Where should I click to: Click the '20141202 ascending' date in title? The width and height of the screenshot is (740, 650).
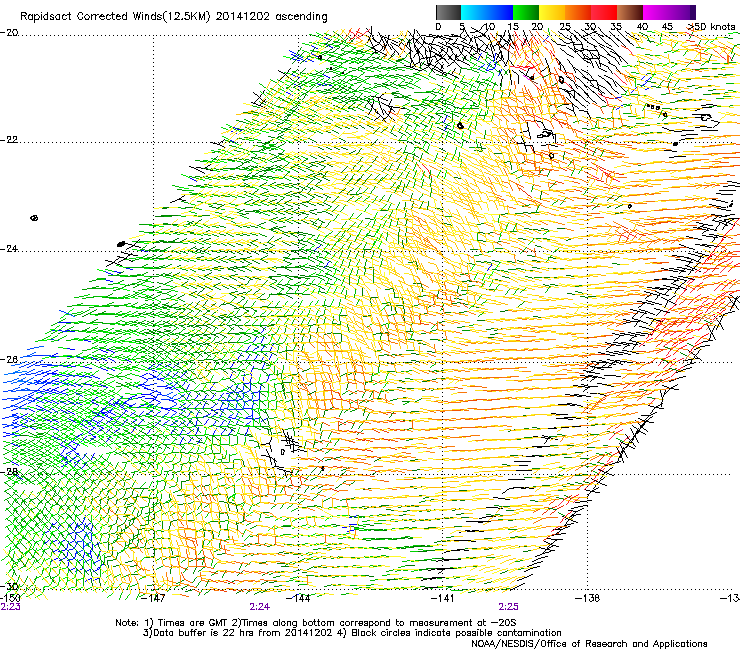point(271,17)
